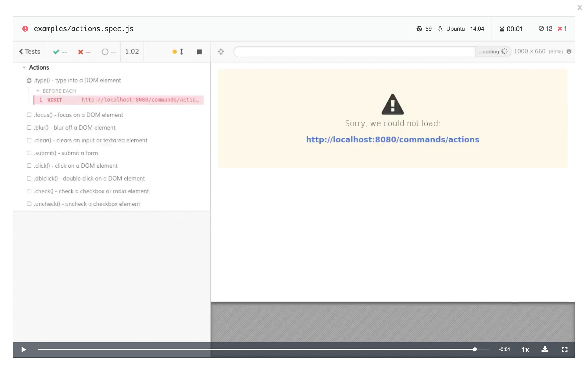Check the checkbox beside .focus() test
This screenshot has height=365, width=588.
29,115
